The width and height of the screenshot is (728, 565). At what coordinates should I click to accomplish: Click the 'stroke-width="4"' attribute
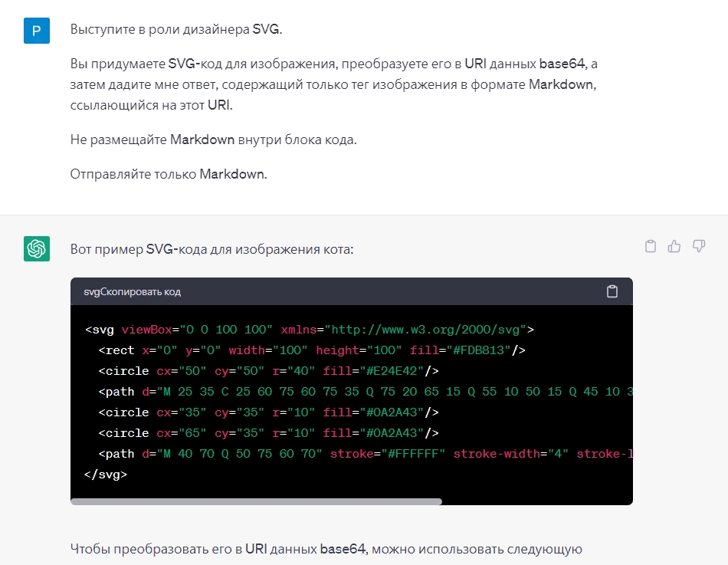[511, 454]
